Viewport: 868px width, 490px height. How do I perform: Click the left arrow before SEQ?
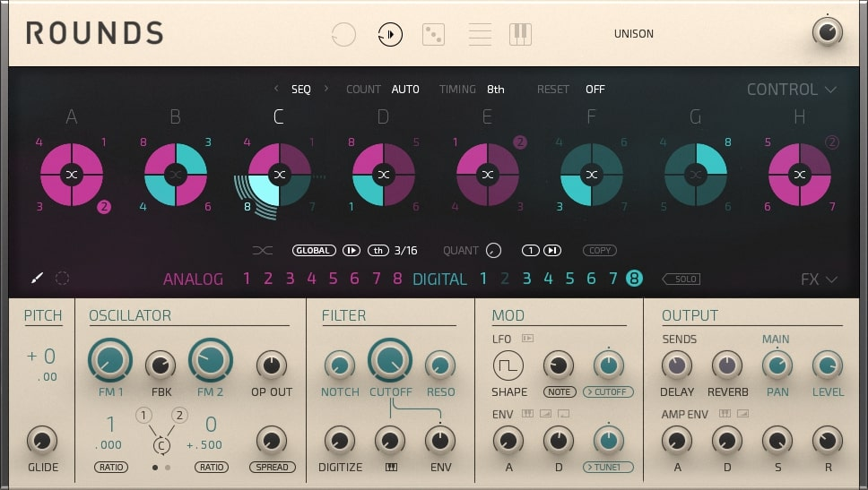(x=276, y=89)
